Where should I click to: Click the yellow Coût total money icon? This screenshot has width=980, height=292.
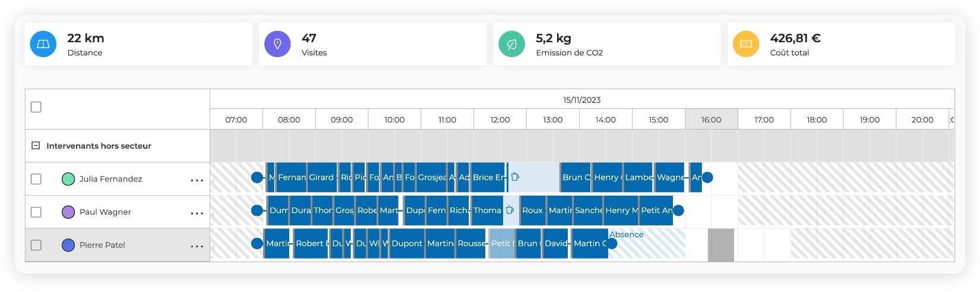tap(746, 44)
